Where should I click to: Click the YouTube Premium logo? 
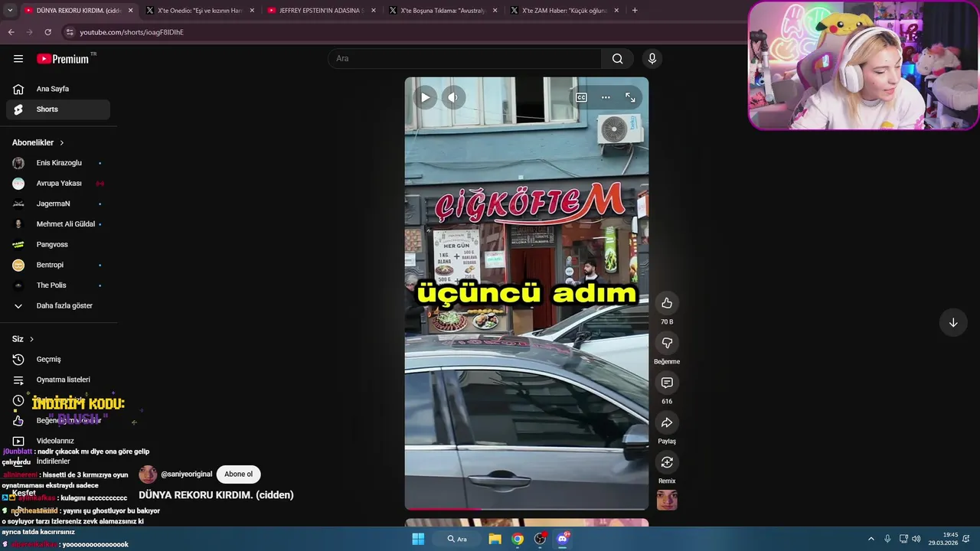pos(63,59)
